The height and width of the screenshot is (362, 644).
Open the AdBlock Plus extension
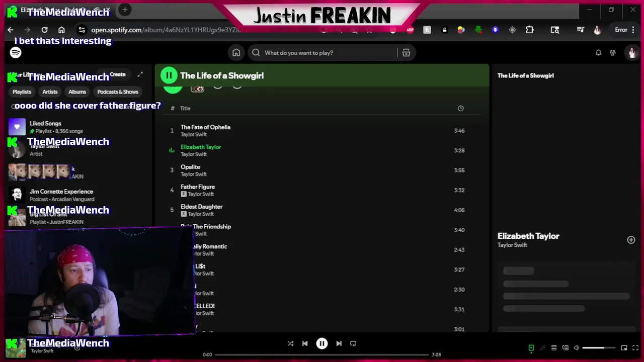pos(410,30)
